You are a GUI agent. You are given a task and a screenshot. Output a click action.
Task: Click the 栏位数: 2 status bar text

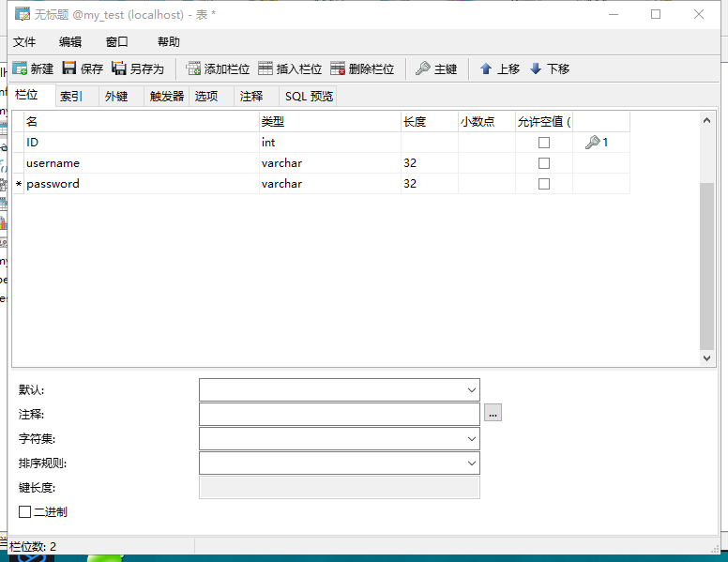pos(33,546)
